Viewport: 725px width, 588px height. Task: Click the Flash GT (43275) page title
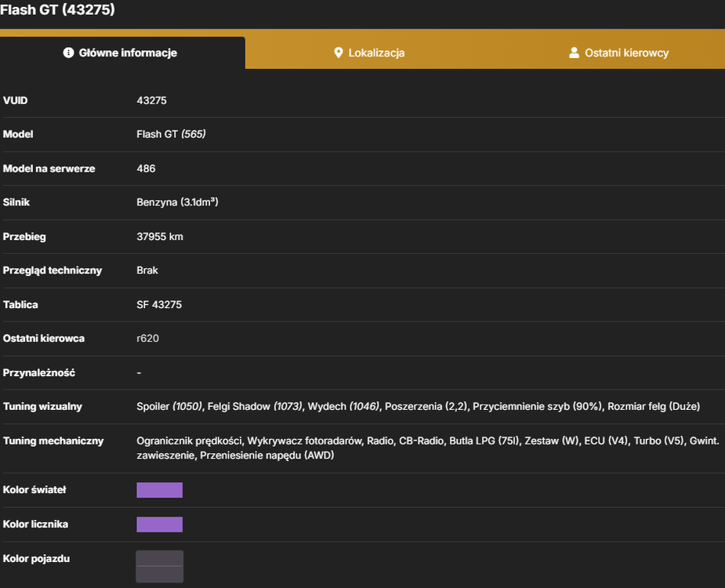pos(57,9)
